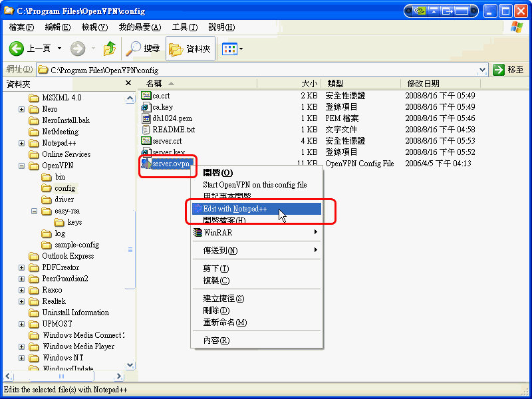Select the dh1024.pem file icon
This screenshot has width=532, height=399.
point(146,118)
